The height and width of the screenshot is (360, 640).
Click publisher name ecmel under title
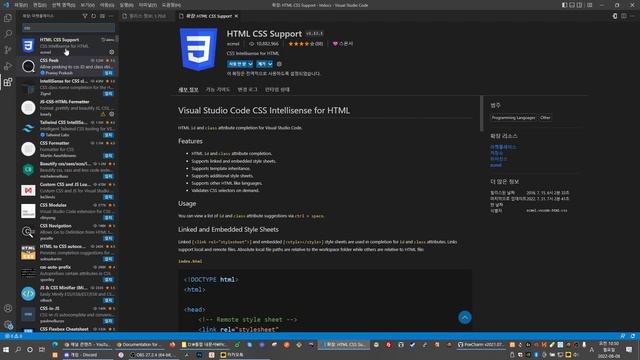tap(233, 44)
